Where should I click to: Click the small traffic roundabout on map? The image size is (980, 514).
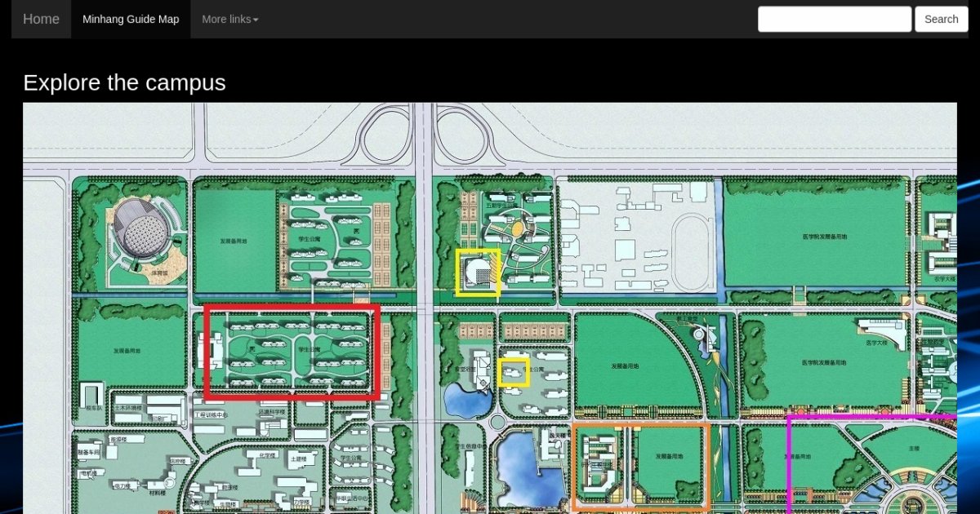click(x=497, y=422)
